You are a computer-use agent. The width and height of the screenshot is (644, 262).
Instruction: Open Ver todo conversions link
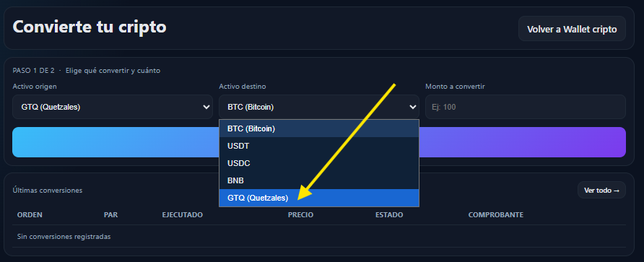(601, 191)
